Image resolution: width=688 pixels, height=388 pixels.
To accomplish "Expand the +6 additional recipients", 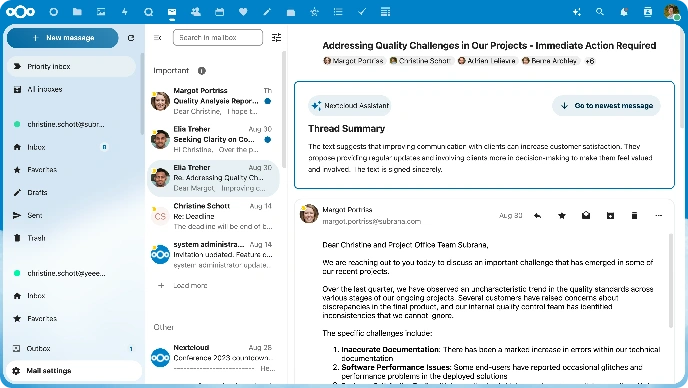I will coord(590,61).
